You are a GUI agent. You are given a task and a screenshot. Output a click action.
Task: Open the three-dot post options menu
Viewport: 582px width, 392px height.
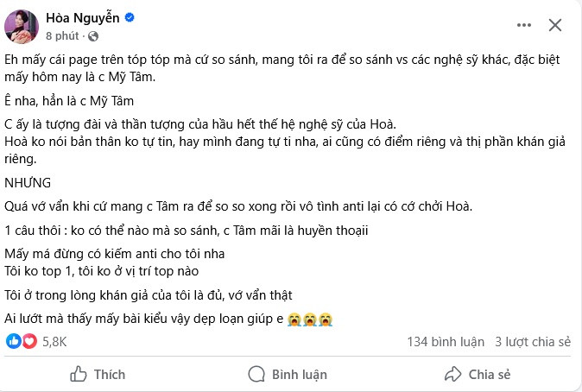click(x=519, y=24)
